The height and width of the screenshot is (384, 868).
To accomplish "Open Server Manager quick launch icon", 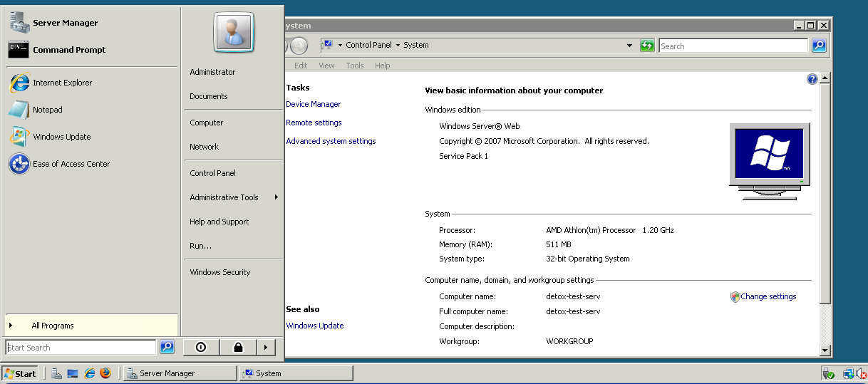I will (x=56, y=373).
